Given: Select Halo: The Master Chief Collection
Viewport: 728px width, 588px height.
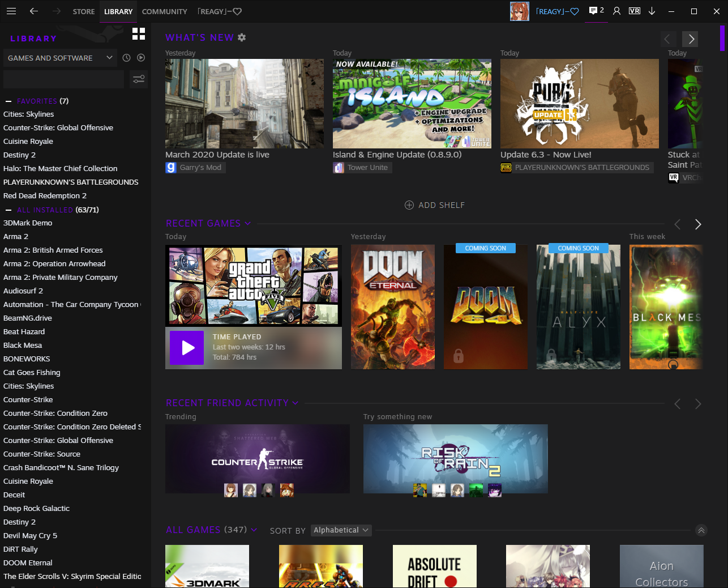Looking at the screenshot, I should (61, 169).
